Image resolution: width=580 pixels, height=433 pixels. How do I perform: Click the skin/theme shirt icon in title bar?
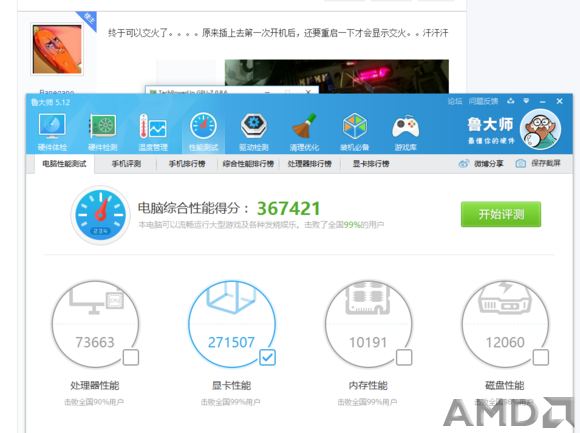point(511,101)
